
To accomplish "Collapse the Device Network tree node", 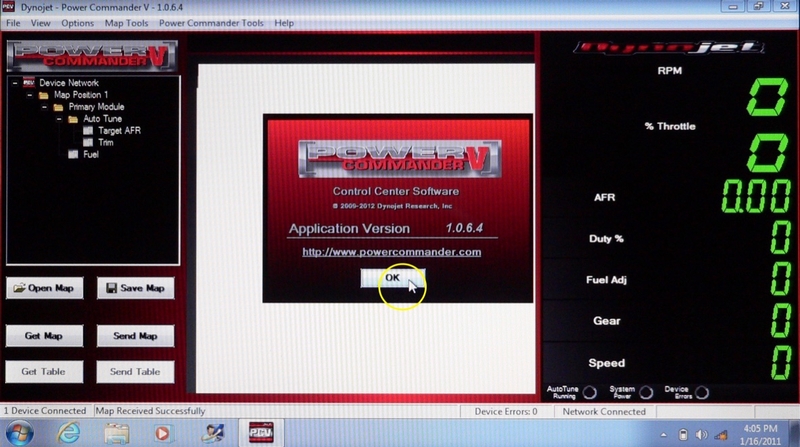I will (14, 83).
